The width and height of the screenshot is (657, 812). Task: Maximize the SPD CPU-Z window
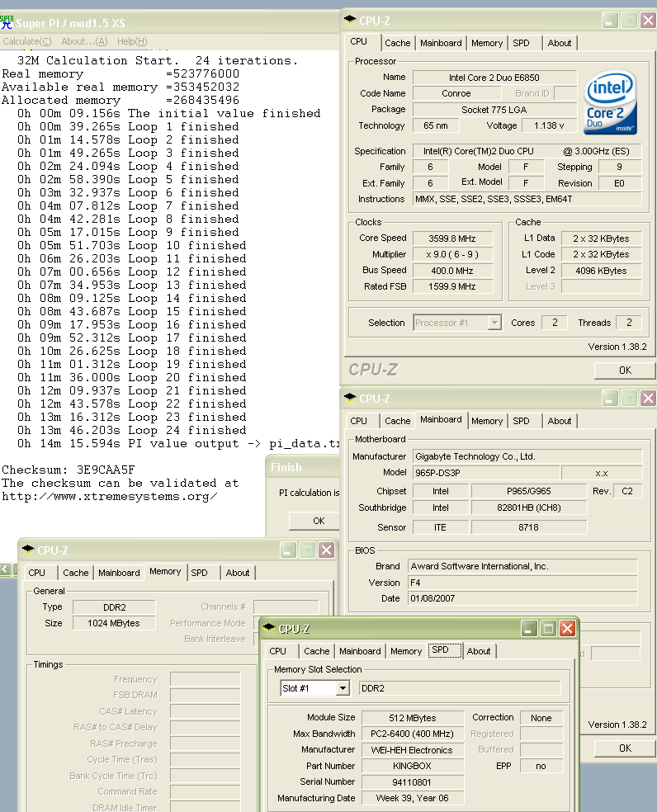click(x=548, y=629)
